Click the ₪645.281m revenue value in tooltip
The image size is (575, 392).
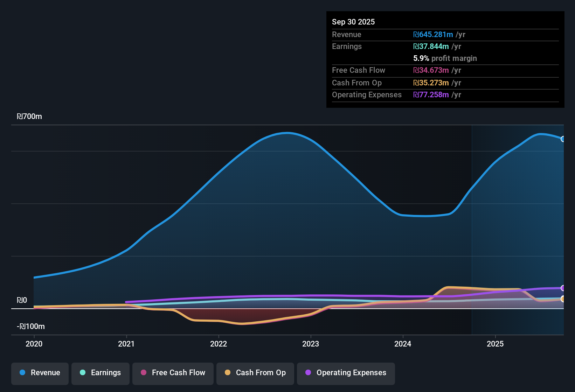(x=433, y=35)
